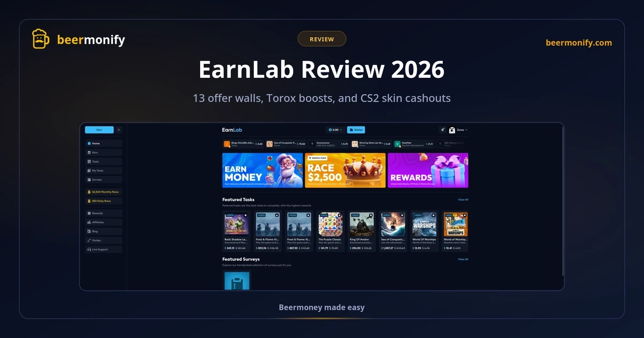Open Frost & Flame card priced $887.30
The height and width of the screenshot is (338, 644).
299,231
